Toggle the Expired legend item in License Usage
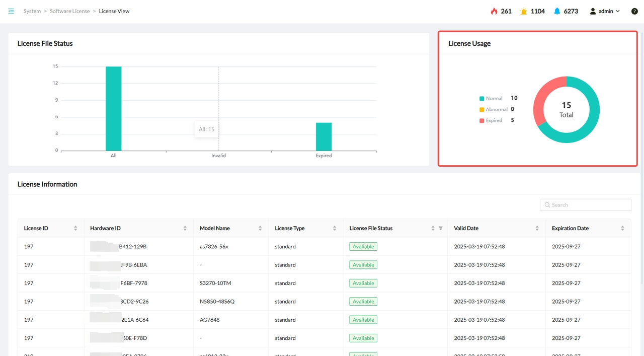 click(491, 120)
